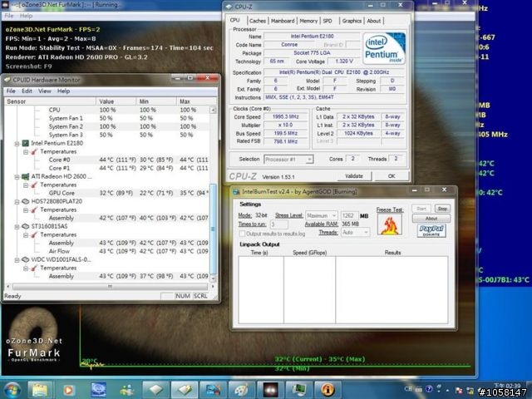Select the GPU Core temperature row

tap(107, 193)
